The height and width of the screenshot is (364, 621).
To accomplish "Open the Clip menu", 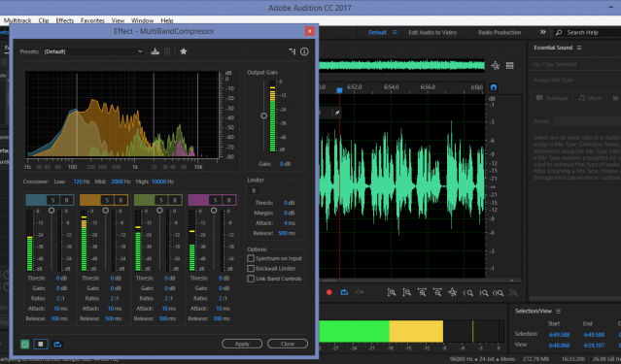I will coord(44,20).
